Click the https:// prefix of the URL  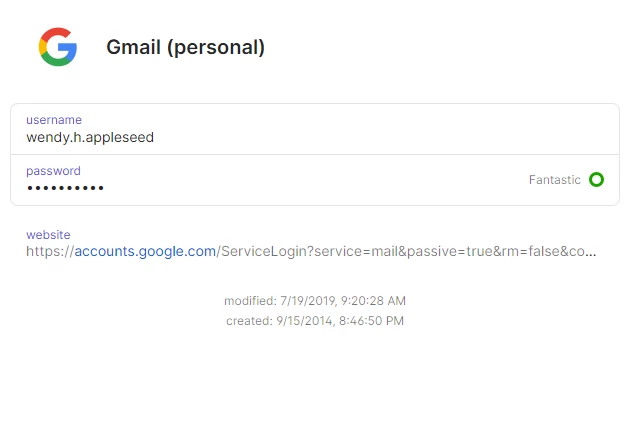50,251
